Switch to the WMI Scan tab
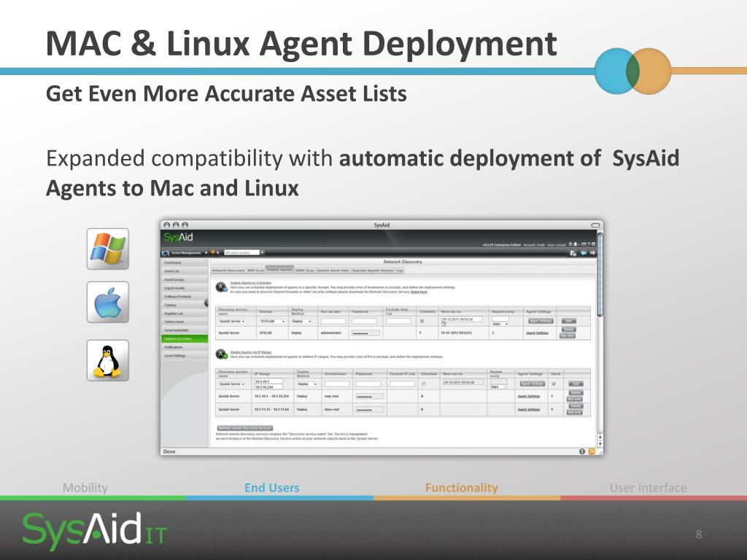This screenshot has width=747, height=560. click(x=255, y=271)
